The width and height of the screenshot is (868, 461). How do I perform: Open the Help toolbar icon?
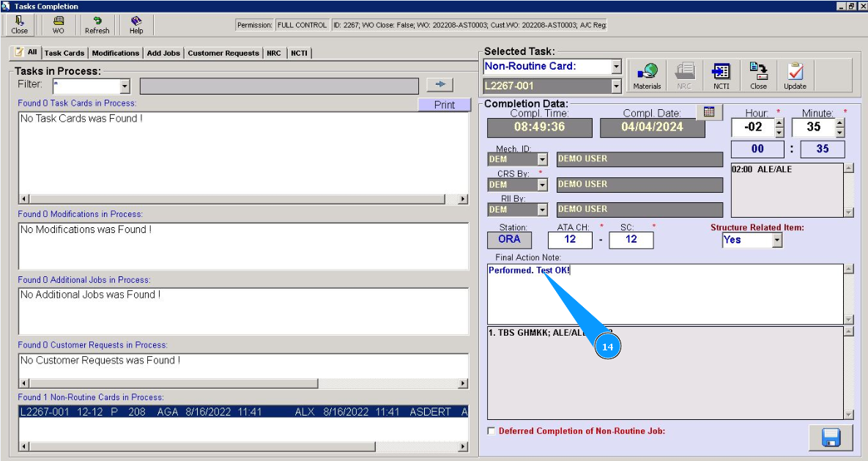click(x=136, y=25)
